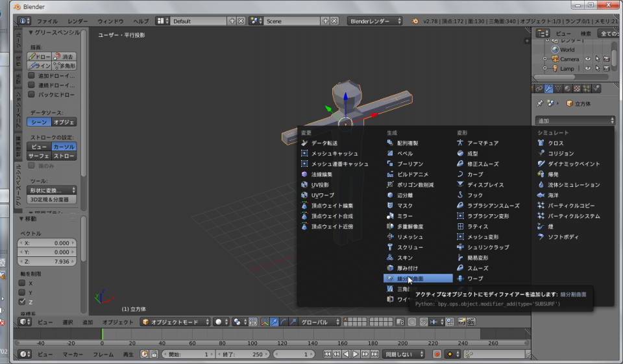Click the Erase tool button
623x364 pixels.
(x=64, y=56)
